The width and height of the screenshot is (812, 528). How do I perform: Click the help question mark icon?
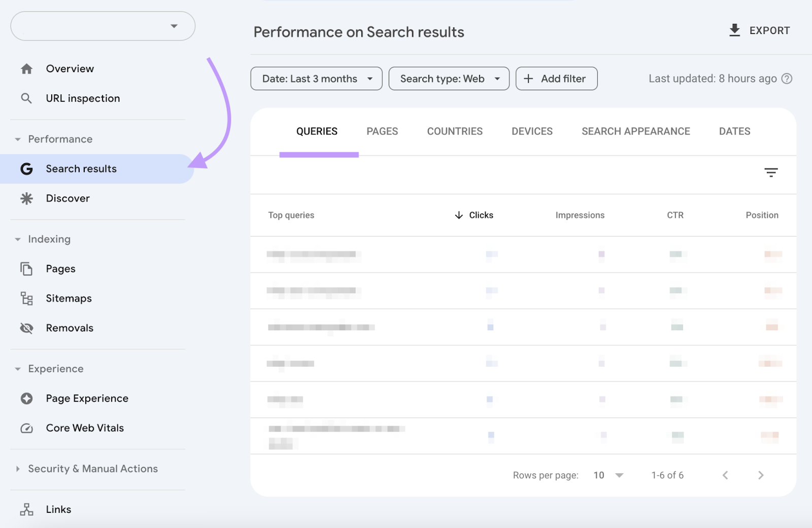(786, 78)
